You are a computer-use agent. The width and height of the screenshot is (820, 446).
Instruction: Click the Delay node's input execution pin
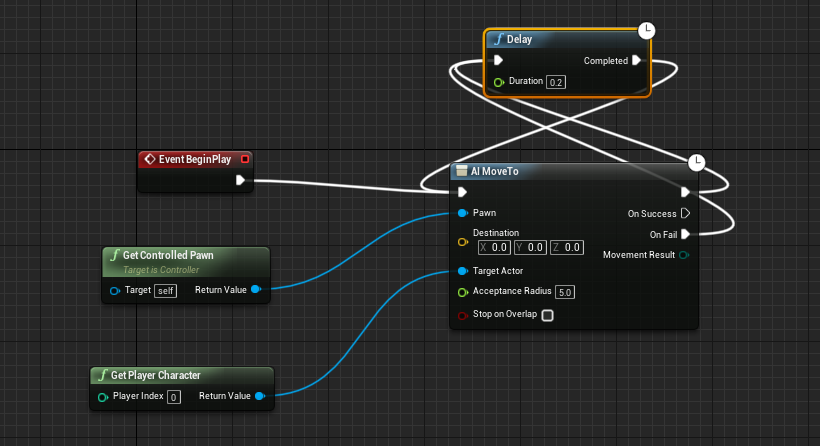coord(498,60)
